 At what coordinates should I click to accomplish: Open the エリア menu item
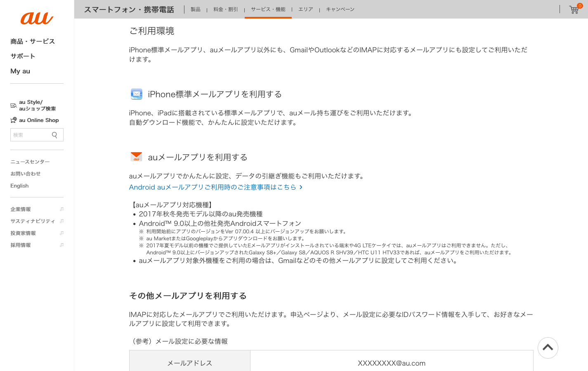(x=306, y=9)
